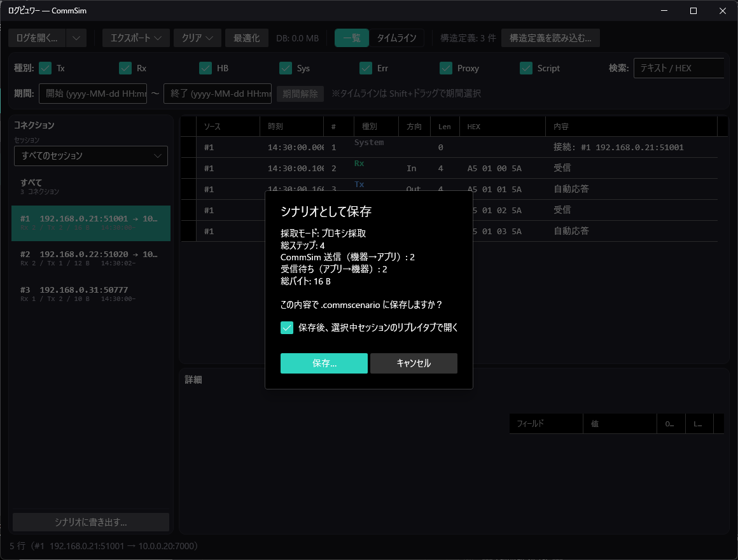Switch to the 一覧 view tab
This screenshot has height=560, width=738.
pyautogui.click(x=352, y=38)
